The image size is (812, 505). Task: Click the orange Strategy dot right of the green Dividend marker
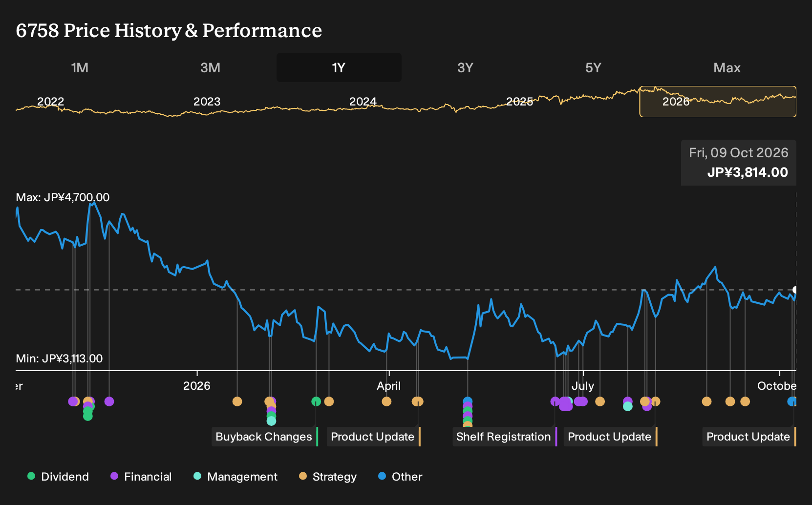point(329,401)
